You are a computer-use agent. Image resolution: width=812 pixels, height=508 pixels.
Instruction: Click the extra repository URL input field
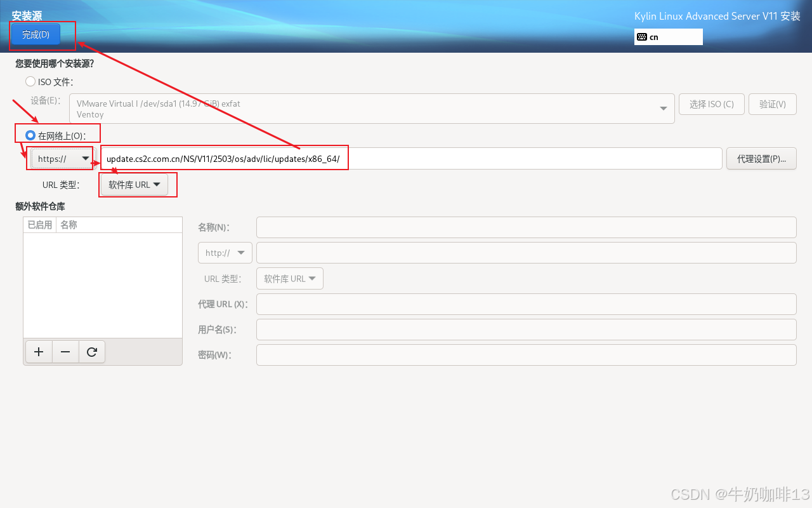526,253
